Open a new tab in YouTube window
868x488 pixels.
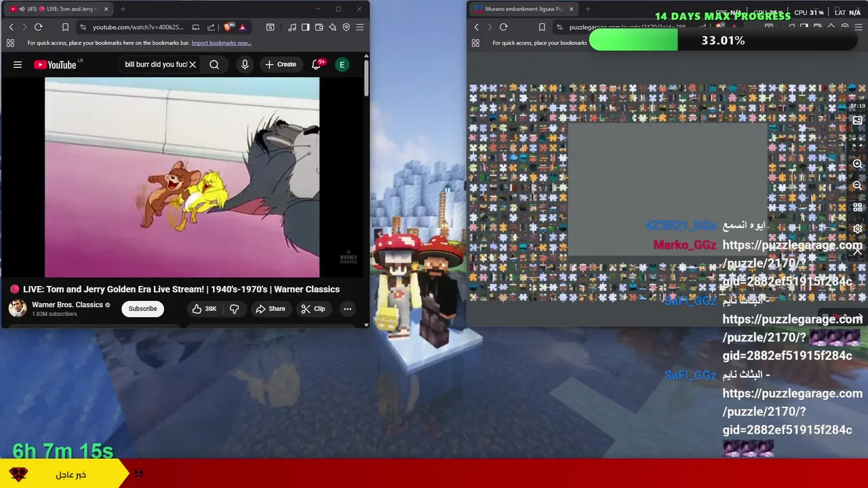[123, 9]
